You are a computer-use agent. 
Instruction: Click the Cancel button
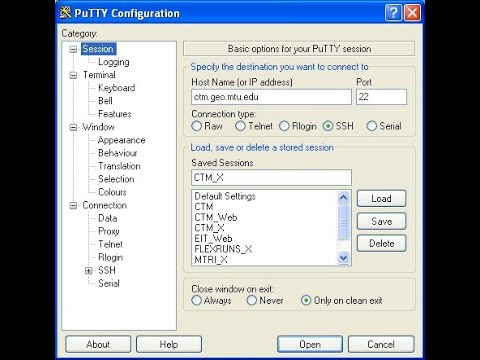tap(381, 344)
